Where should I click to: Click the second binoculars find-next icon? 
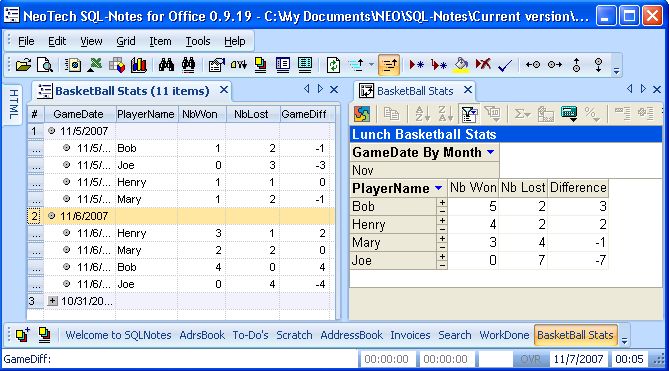pyautogui.click(x=188, y=65)
